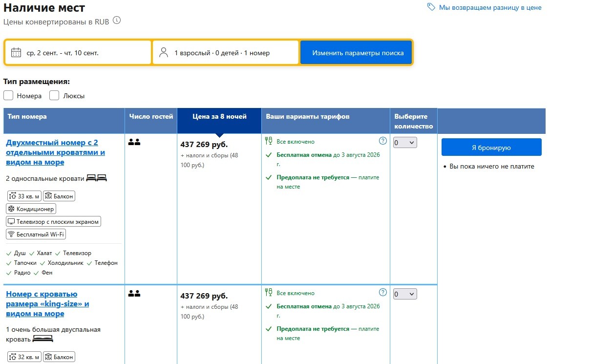Click the Wi-Fi icon in Бесплатный Wi-Fi badge
The image size is (592, 364).
point(12,234)
